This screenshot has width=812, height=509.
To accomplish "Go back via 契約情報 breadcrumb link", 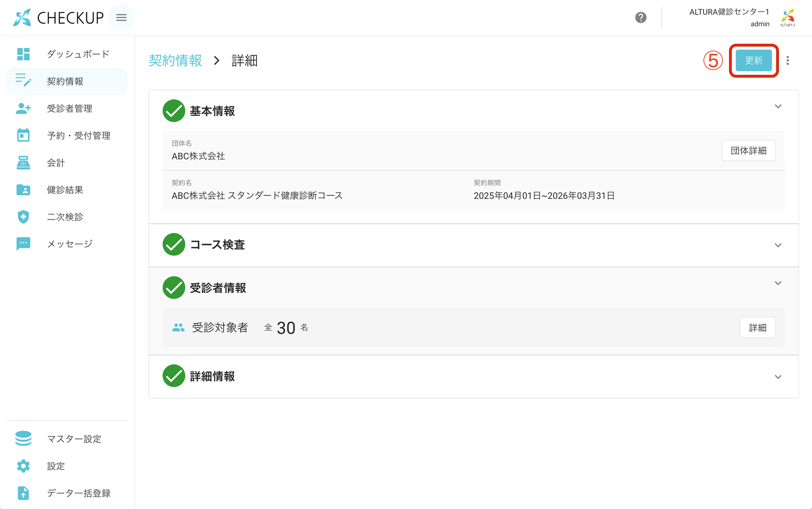I will (x=175, y=60).
